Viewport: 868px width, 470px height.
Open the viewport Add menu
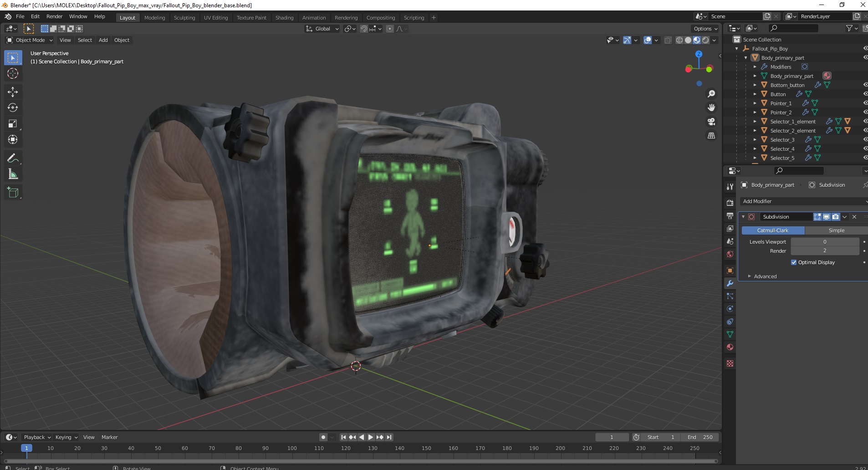pos(103,40)
